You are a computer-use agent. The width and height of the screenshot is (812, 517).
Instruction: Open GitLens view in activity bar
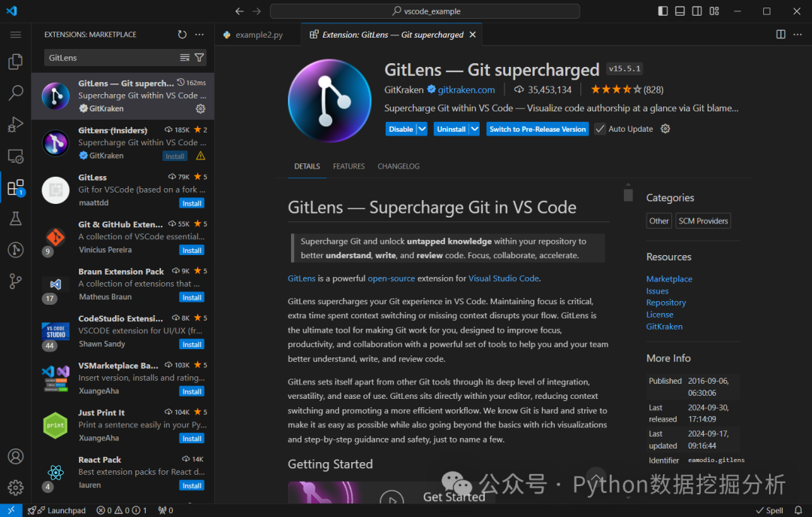point(16,250)
